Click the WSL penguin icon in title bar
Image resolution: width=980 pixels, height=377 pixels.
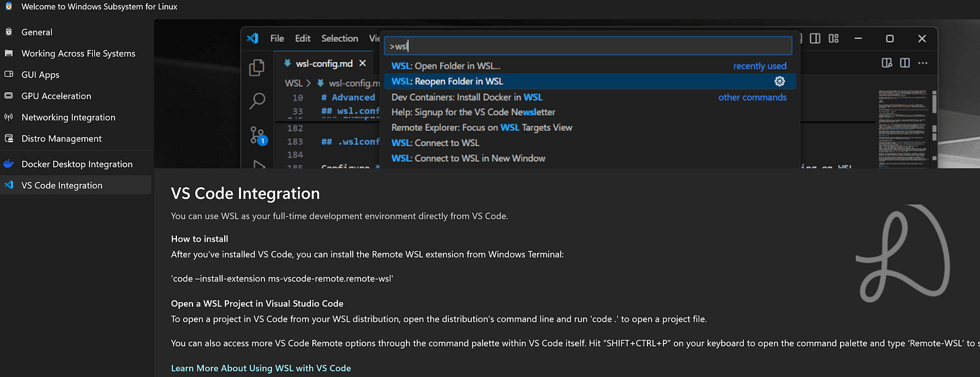[x=8, y=7]
